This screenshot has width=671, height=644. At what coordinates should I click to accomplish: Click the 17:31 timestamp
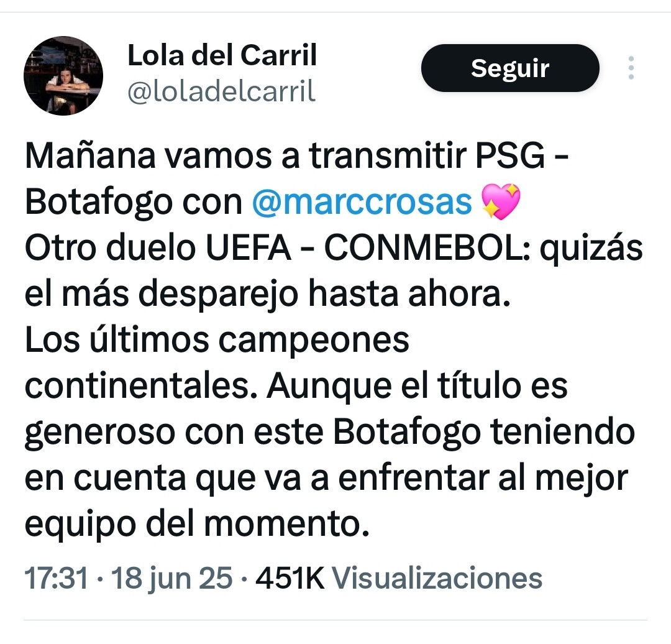click(56, 578)
